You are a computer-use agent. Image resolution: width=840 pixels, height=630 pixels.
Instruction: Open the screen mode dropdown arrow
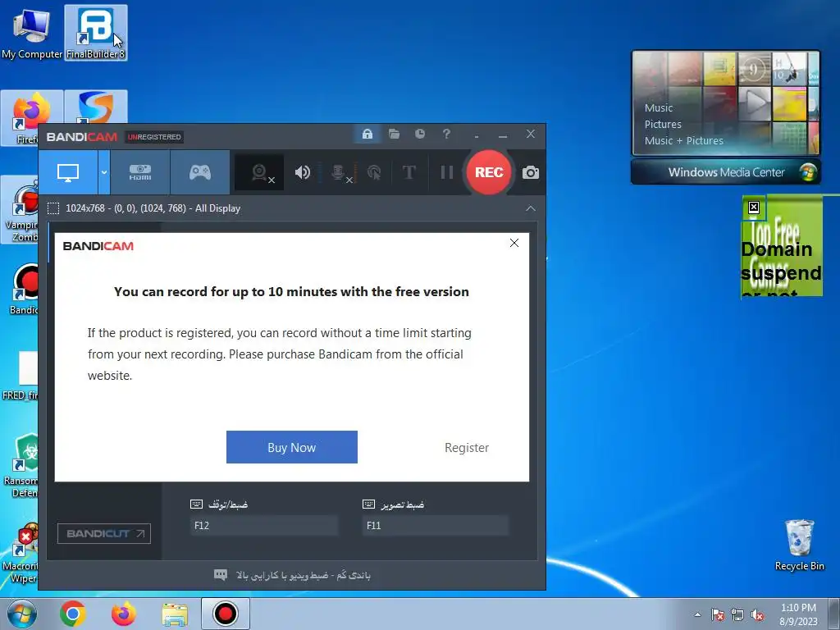pos(104,172)
